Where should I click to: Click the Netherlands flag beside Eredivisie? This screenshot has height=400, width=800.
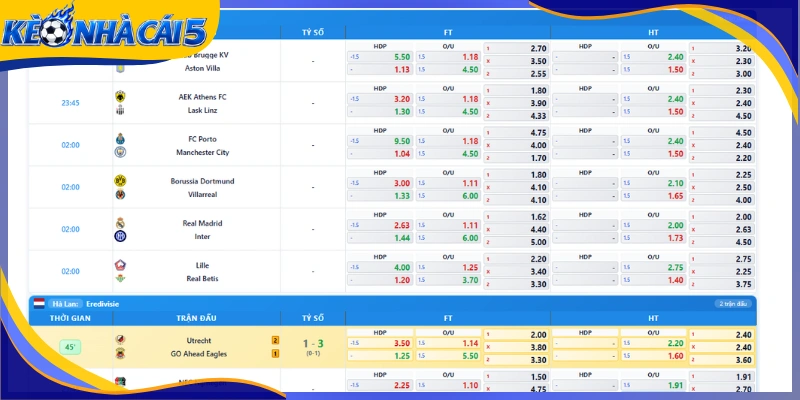pyautogui.click(x=39, y=304)
